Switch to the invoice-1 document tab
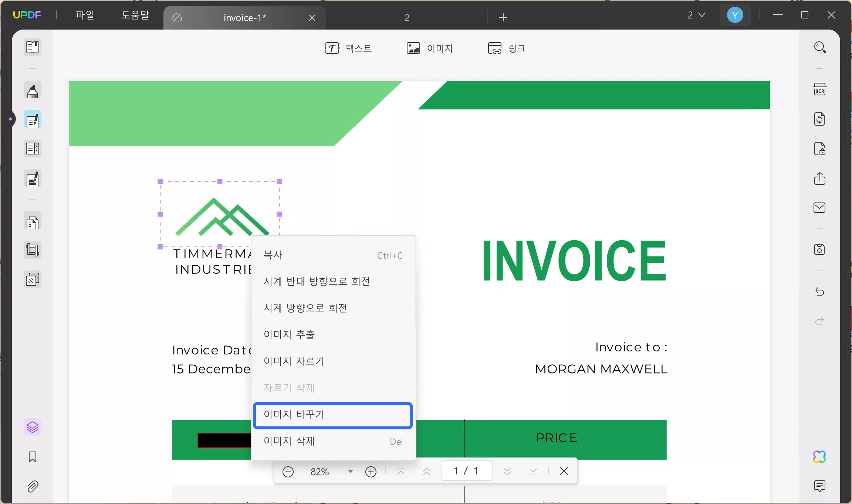This screenshot has width=852, height=504. coord(245,17)
